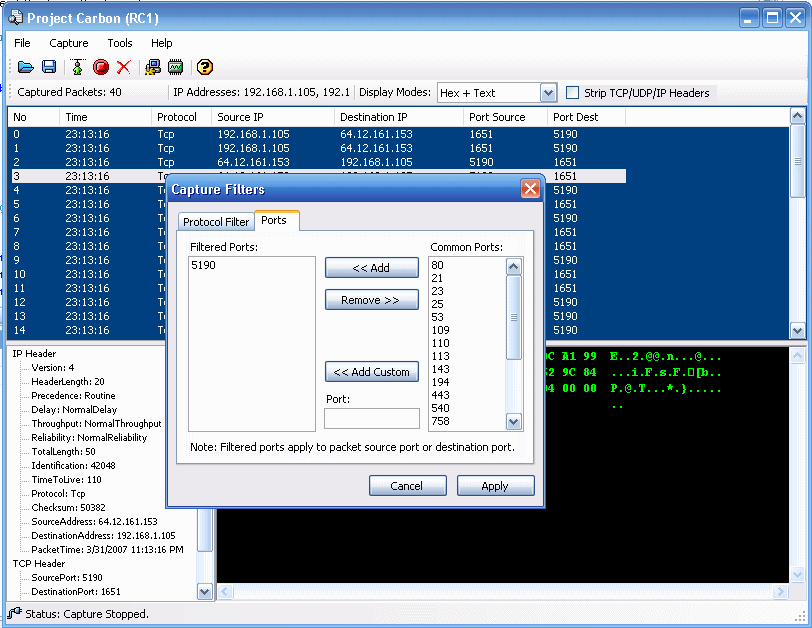Open the Tools menu
The width and height of the screenshot is (812, 628).
click(x=120, y=43)
